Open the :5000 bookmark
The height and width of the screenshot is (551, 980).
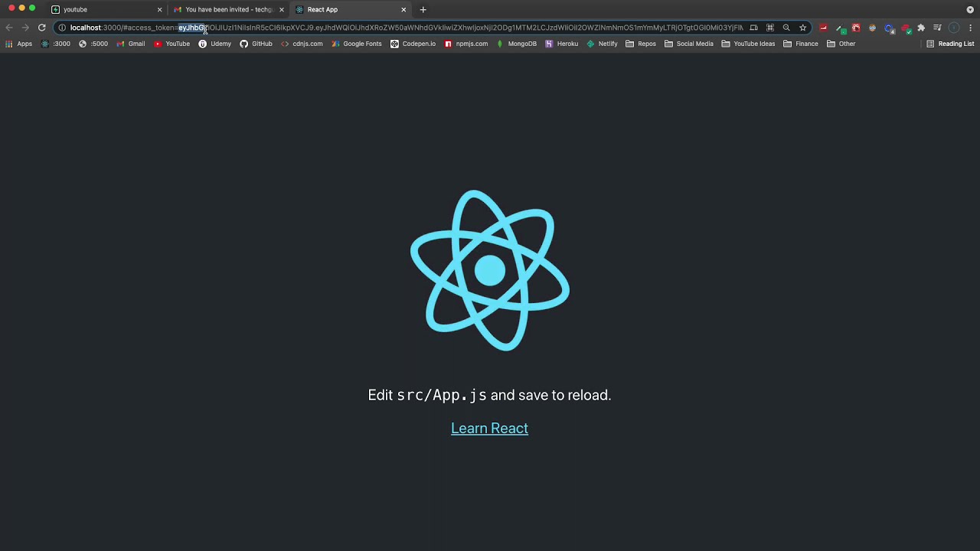coord(93,44)
